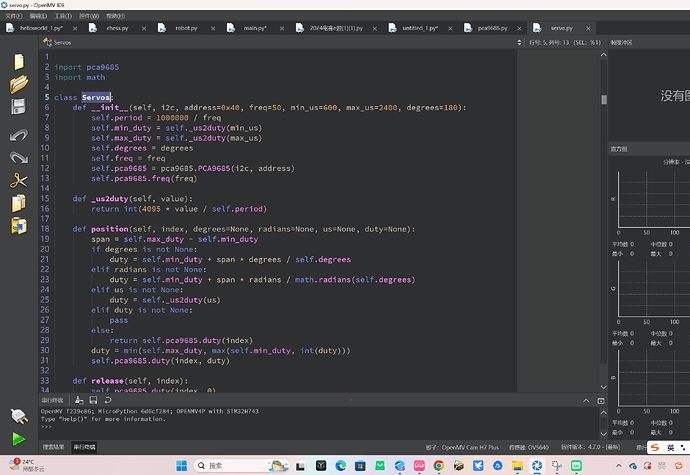
Task: Click the pop-out terminal panel icon
Action: tap(601, 401)
